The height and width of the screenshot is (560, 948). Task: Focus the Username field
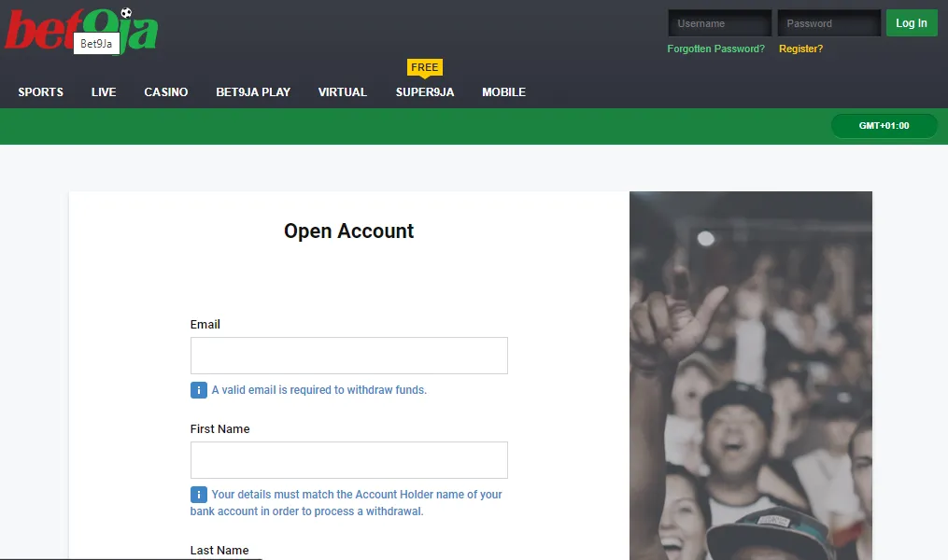(719, 23)
